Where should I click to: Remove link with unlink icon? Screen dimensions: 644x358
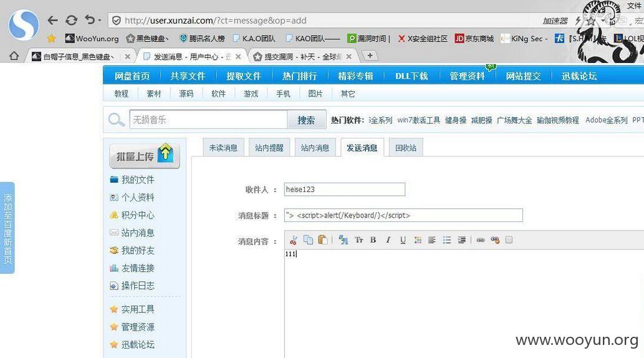coord(495,240)
